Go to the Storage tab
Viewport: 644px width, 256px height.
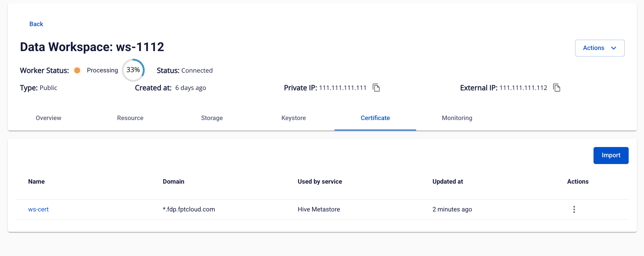point(212,118)
